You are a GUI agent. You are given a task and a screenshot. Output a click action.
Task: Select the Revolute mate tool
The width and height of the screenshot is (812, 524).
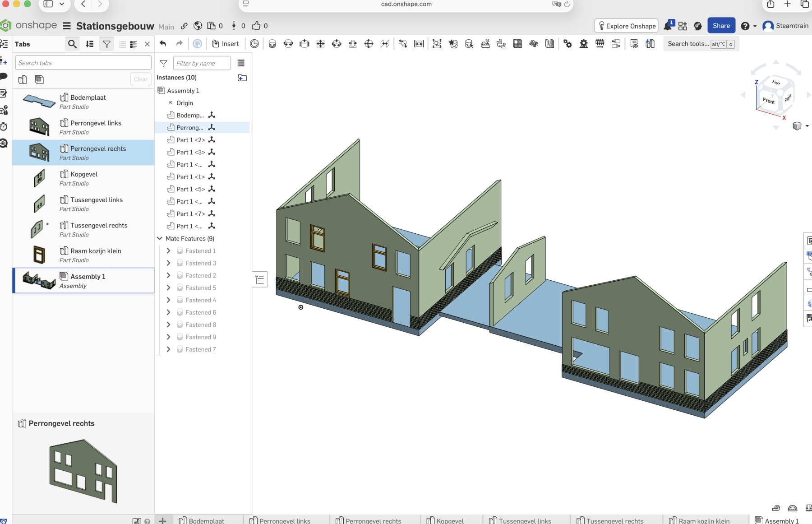click(x=288, y=44)
